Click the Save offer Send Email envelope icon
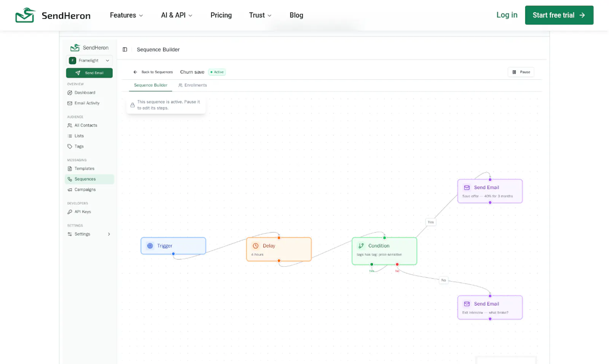This screenshot has width=609, height=364. pos(467,188)
